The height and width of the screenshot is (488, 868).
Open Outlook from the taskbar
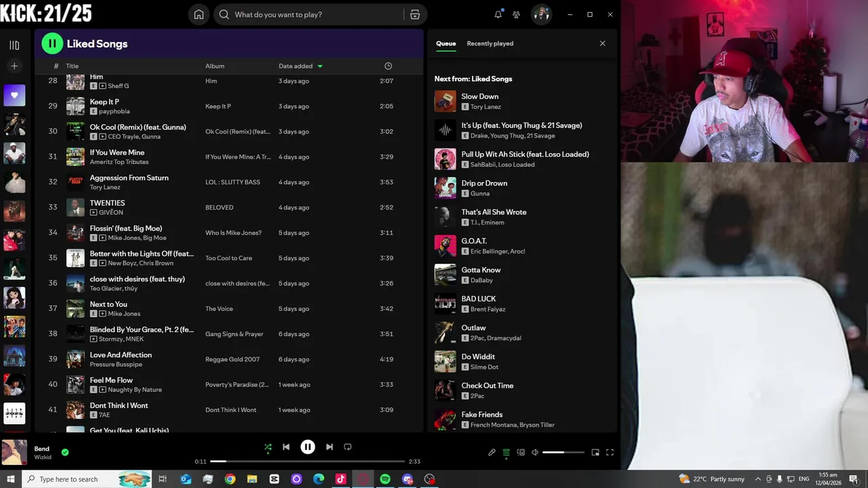(186, 479)
